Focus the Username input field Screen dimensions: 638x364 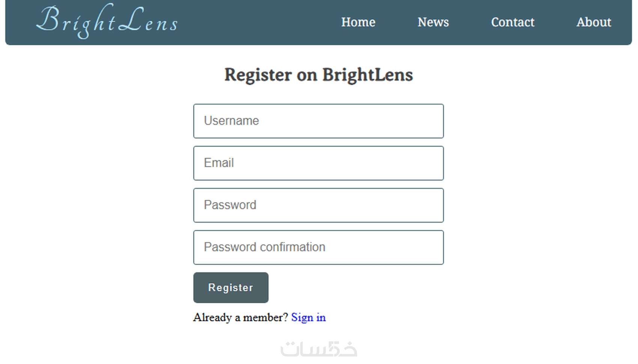tap(318, 121)
